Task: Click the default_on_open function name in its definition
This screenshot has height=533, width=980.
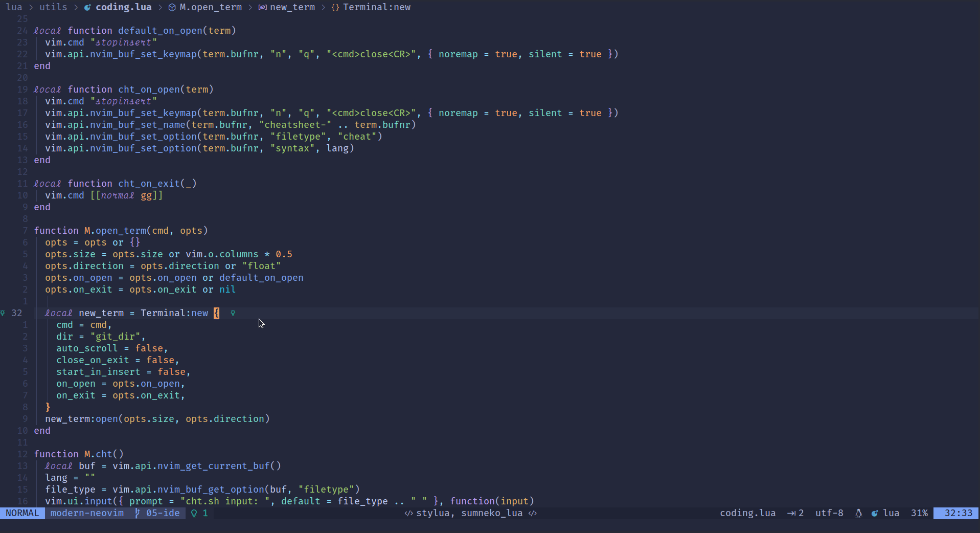Action: [160, 31]
